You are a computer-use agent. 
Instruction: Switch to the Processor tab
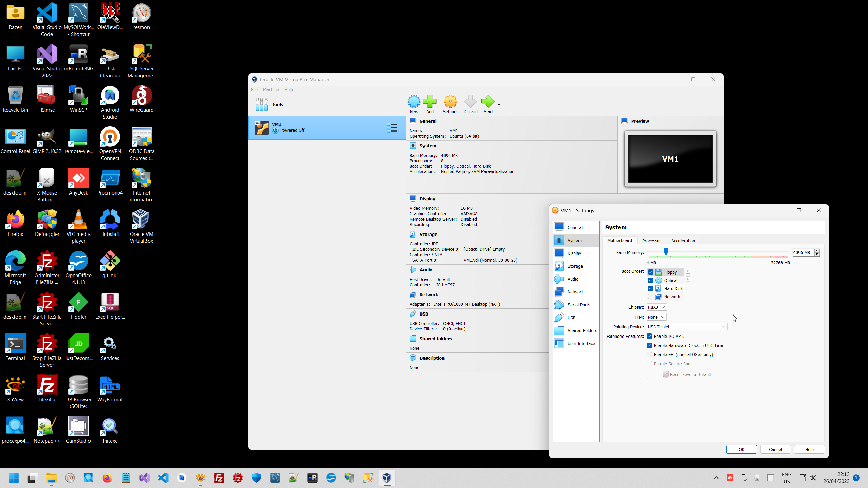(651, 241)
